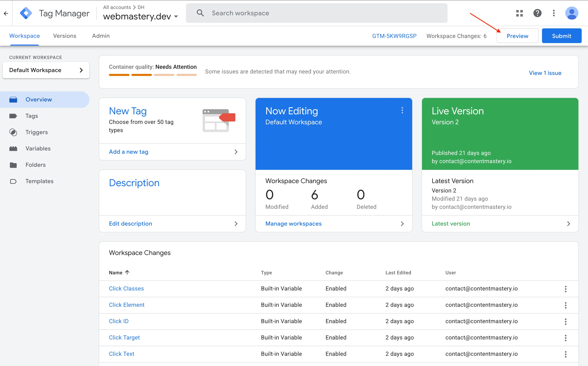Open the Now Editing card options menu

(402, 110)
